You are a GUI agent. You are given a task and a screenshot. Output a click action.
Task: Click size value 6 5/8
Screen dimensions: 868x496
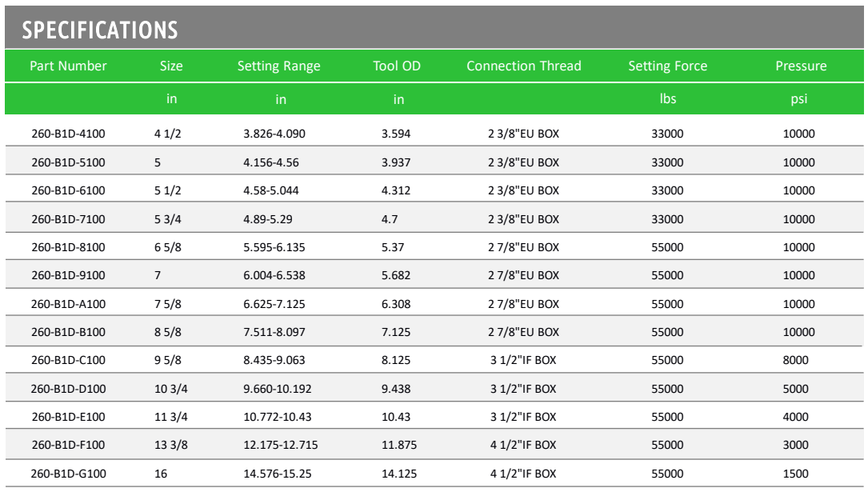168,247
